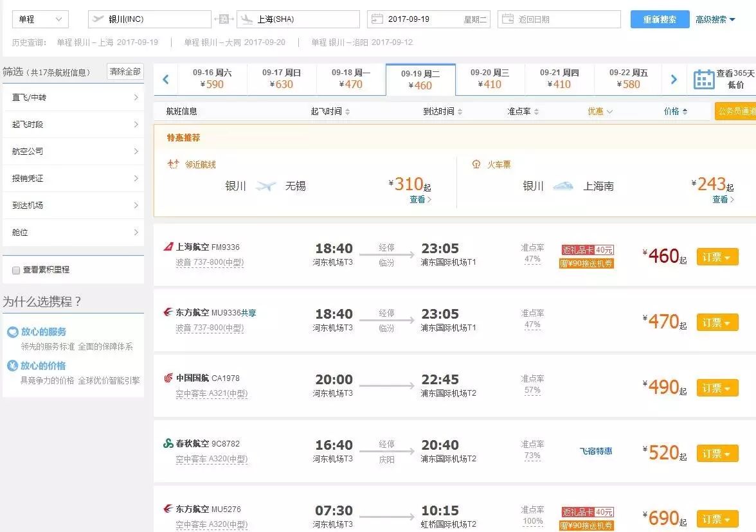Click the Spring Airlines logo for 9C8782
This screenshot has height=532, width=756.
point(168,443)
